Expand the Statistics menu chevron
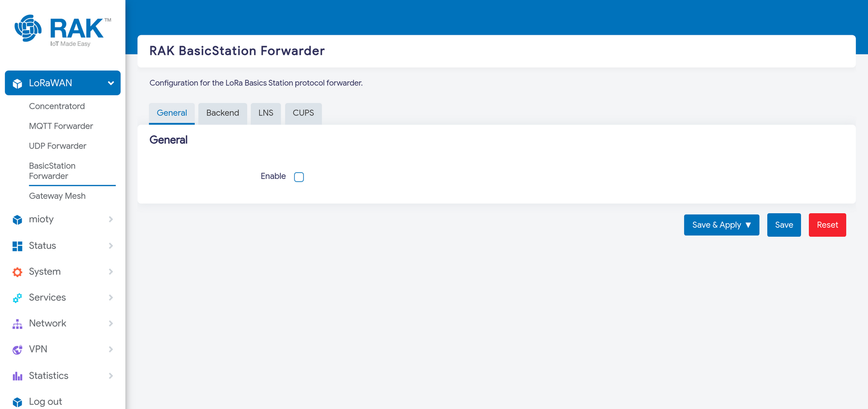The width and height of the screenshot is (868, 409). click(x=111, y=376)
